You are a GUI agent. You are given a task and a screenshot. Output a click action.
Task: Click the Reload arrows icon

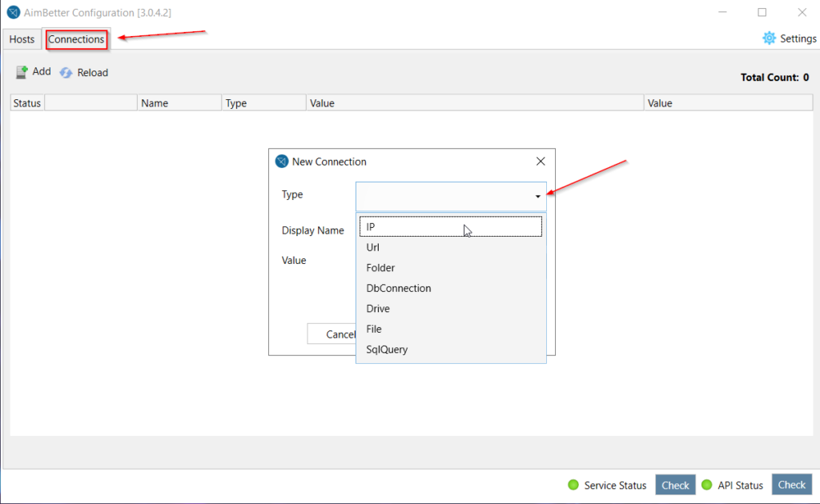(x=66, y=73)
